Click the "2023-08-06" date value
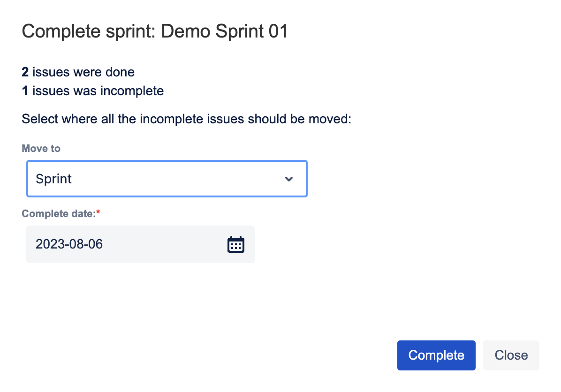 coord(69,244)
